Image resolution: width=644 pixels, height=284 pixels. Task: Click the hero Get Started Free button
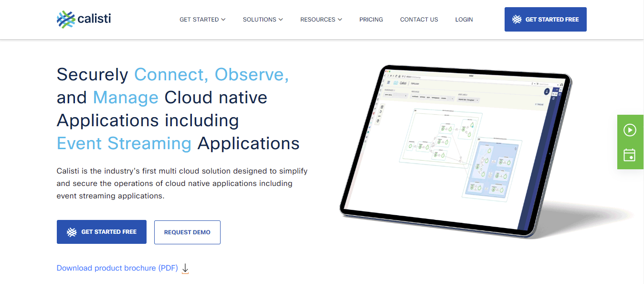point(102,232)
